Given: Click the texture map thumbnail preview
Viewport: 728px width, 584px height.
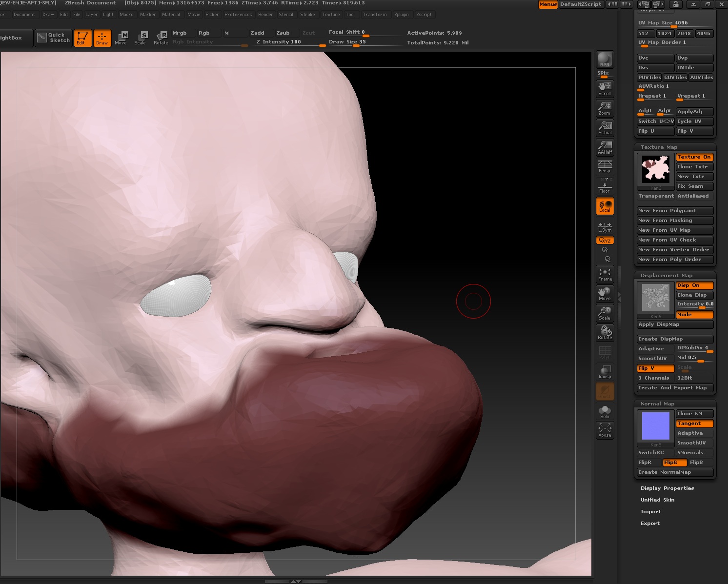Looking at the screenshot, I should click(x=655, y=169).
